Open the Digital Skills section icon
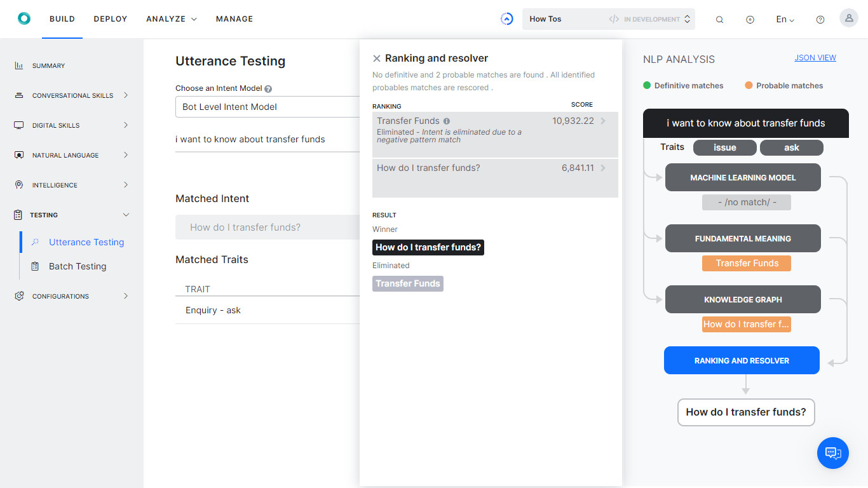868x488 pixels. (x=18, y=125)
